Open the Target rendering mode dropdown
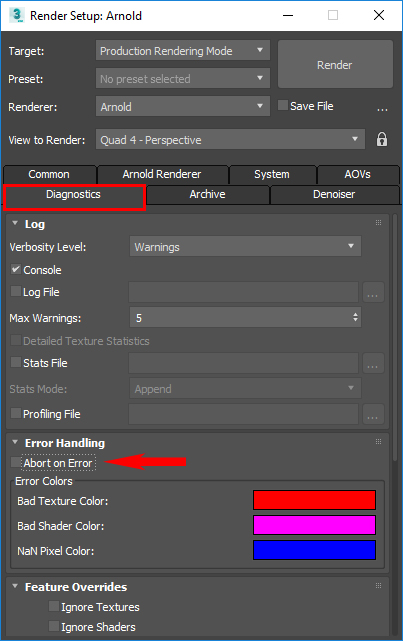The image size is (403, 641). 183,50
